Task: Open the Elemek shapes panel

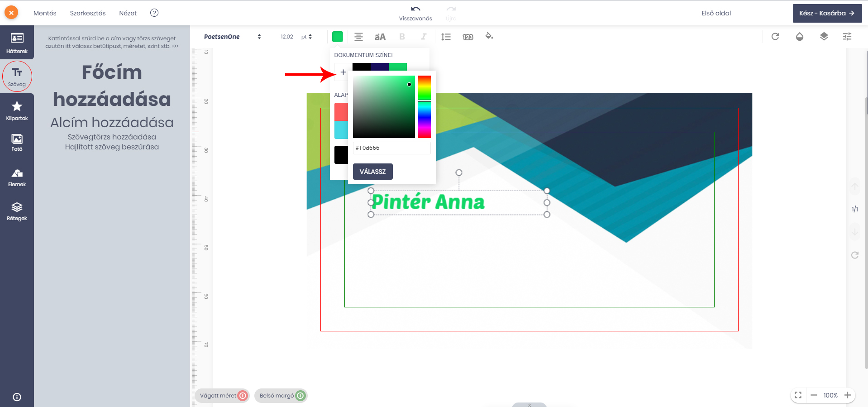Action: point(17,177)
